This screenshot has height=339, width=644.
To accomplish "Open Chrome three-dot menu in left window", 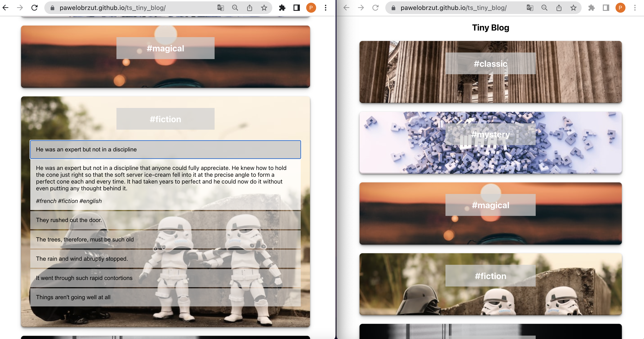I will [325, 8].
